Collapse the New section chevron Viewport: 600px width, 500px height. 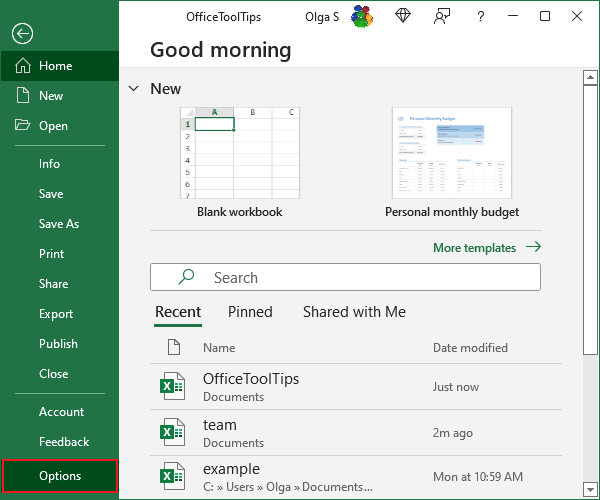pyautogui.click(x=134, y=89)
